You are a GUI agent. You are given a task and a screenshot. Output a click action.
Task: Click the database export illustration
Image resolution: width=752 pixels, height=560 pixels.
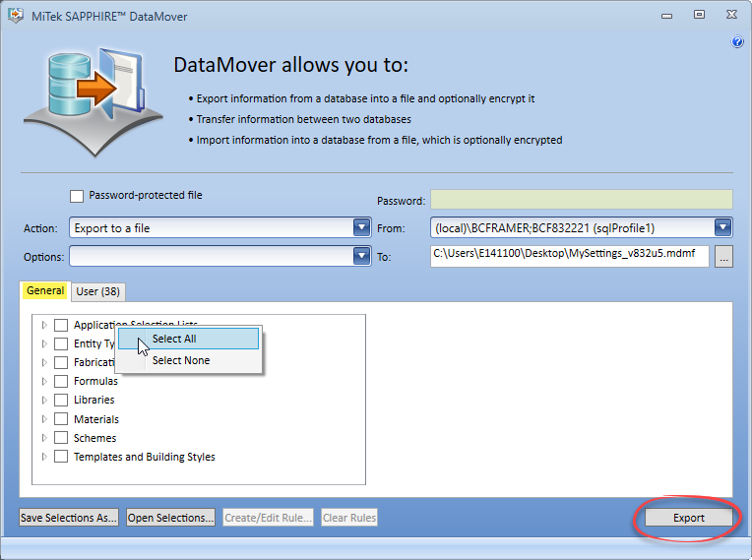[x=94, y=102]
